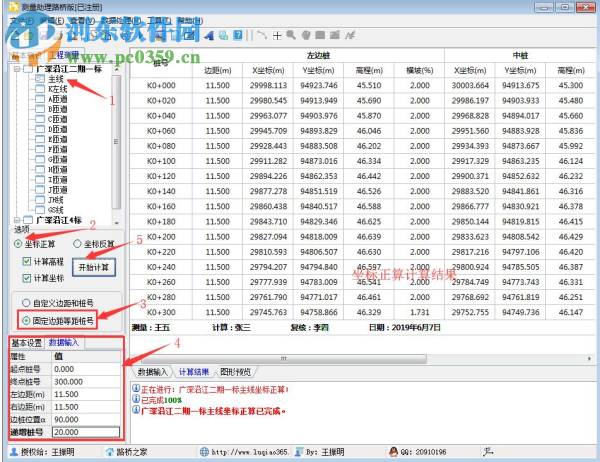Click the icon next to 主线 tree node
This screenshot has width=600, height=462.
tap(40, 79)
